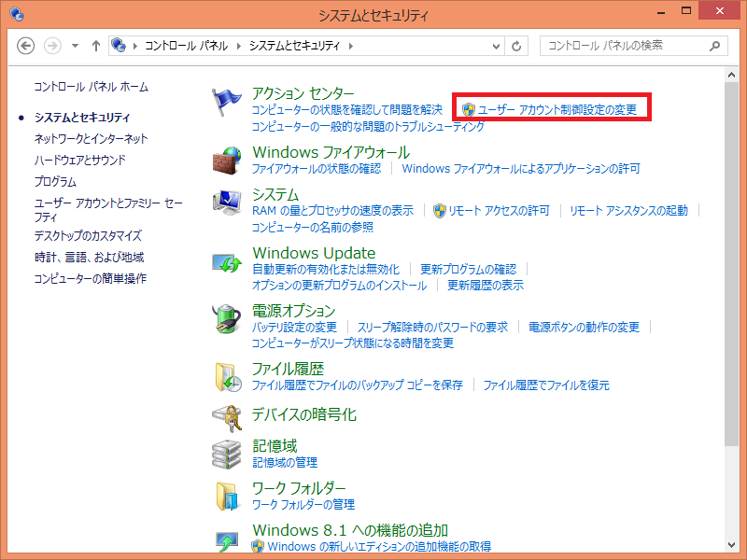The height and width of the screenshot is (560, 747).
Task: Click ファイアウォールの状態の確認 link
Action: [x=317, y=169]
